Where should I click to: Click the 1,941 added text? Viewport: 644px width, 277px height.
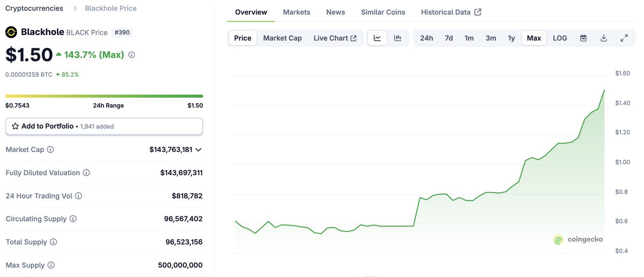(97, 127)
